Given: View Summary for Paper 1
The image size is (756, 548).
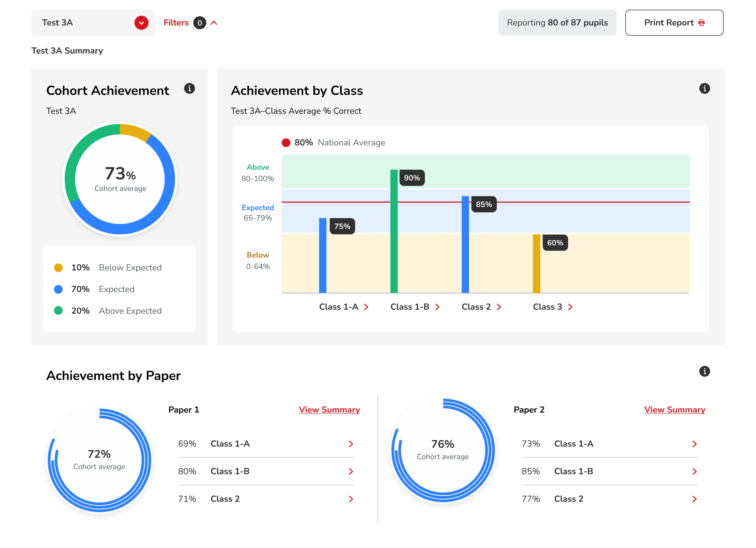Looking at the screenshot, I should coord(329,410).
